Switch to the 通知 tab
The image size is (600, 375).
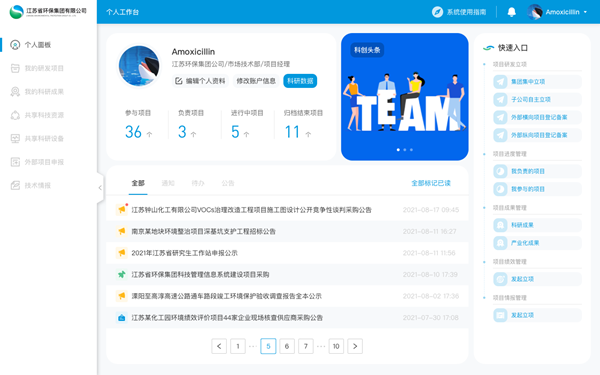pyautogui.click(x=168, y=183)
